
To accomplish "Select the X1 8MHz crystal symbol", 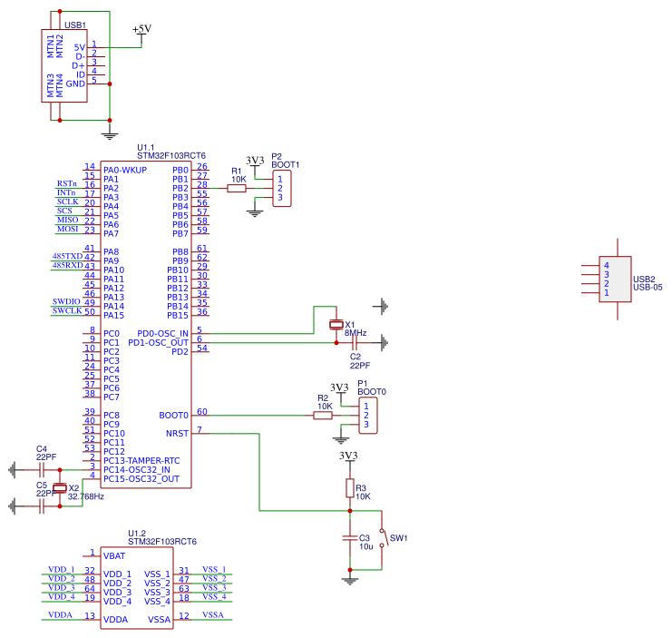I will coord(336,325).
